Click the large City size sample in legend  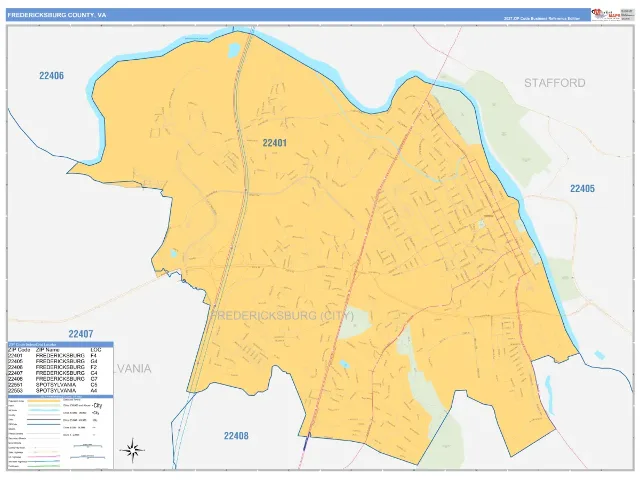pyautogui.click(x=98, y=405)
